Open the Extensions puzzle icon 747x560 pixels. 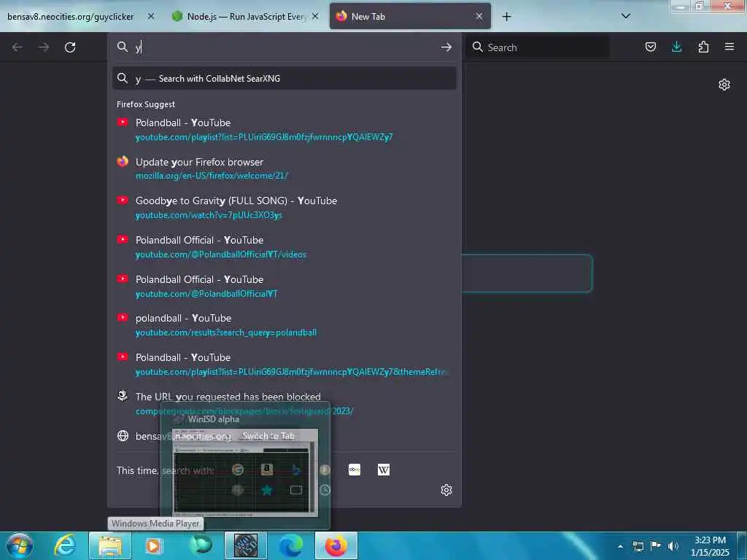(703, 47)
